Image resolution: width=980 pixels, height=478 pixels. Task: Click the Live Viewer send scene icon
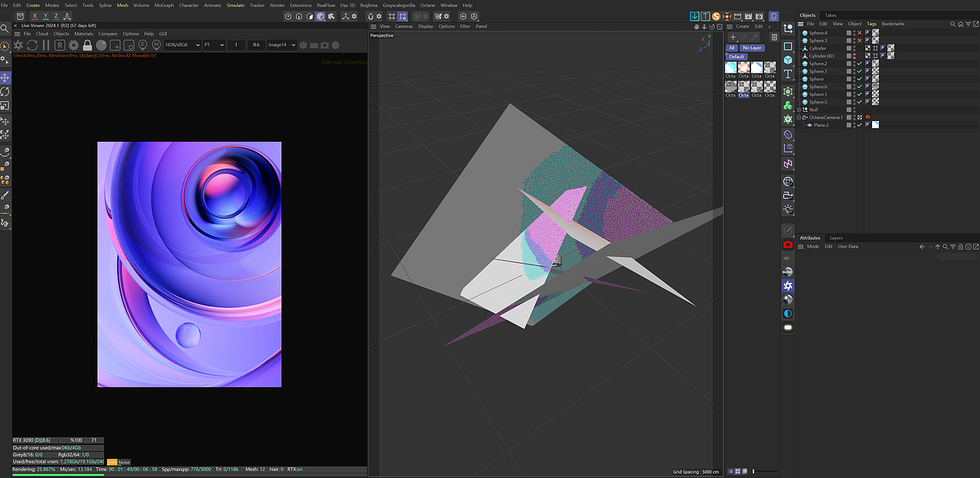[19, 45]
